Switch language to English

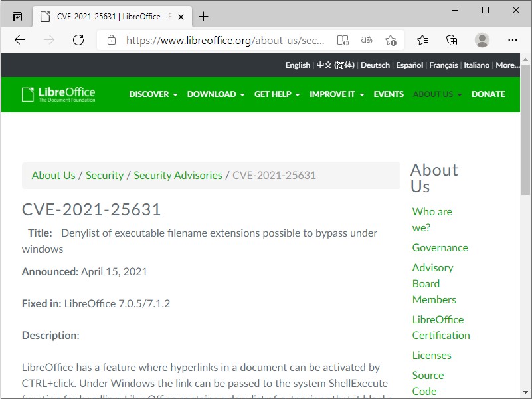pyautogui.click(x=298, y=65)
